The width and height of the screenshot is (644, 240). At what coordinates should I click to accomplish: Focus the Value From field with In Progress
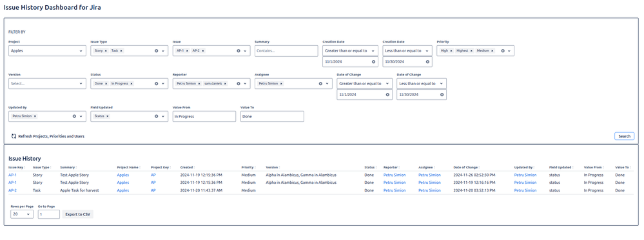point(204,116)
